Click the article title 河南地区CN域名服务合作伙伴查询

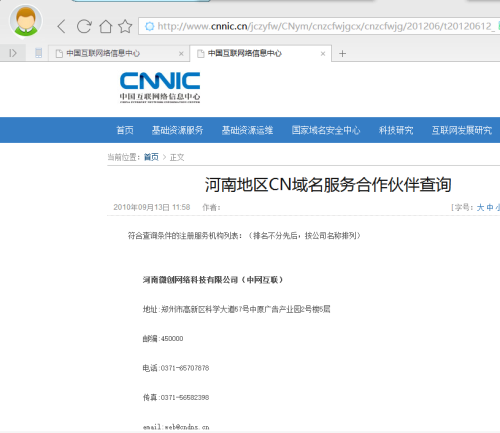[x=328, y=185]
